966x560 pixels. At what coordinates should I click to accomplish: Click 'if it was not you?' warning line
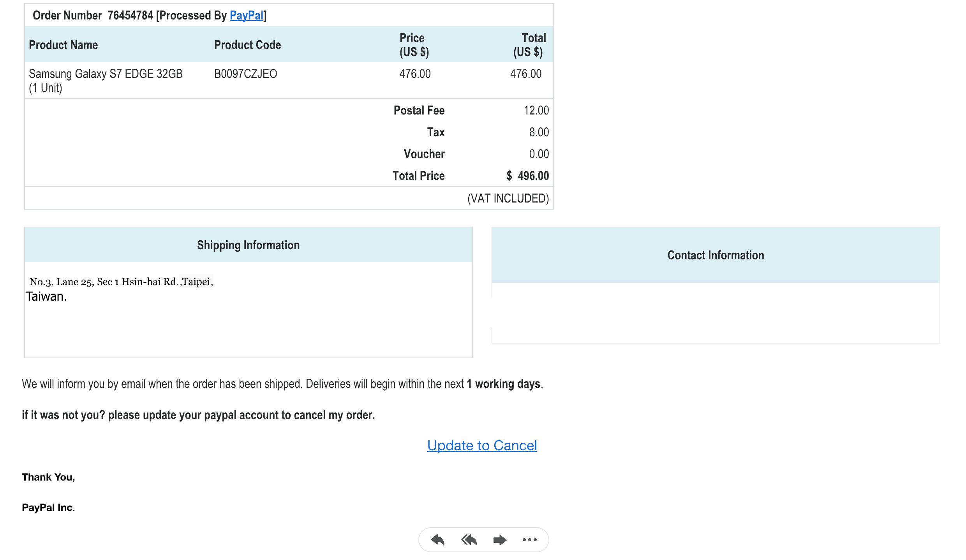click(x=198, y=415)
